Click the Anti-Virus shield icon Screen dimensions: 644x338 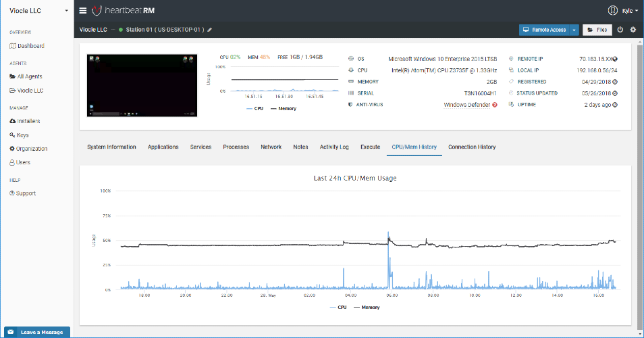pyautogui.click(x=350, y=105)
